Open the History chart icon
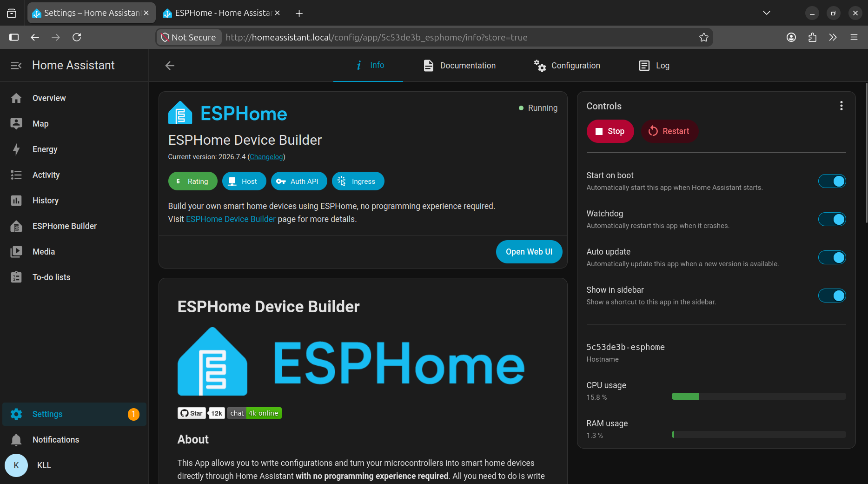The width and height of the screenshot is (868, 484). (16, 201)
